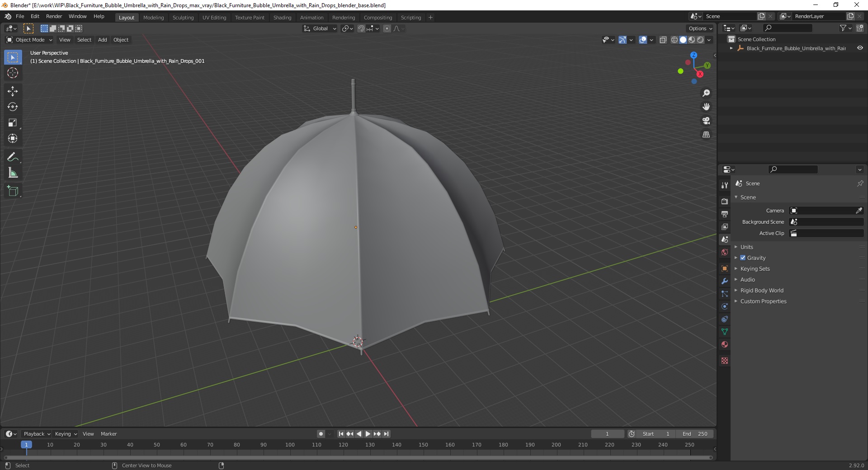This screenshot has height=470, width=868.
Task: Hide the Black_Furniture_Bubble_Umbrella collection with eye icon
Action: coord(860,48)
